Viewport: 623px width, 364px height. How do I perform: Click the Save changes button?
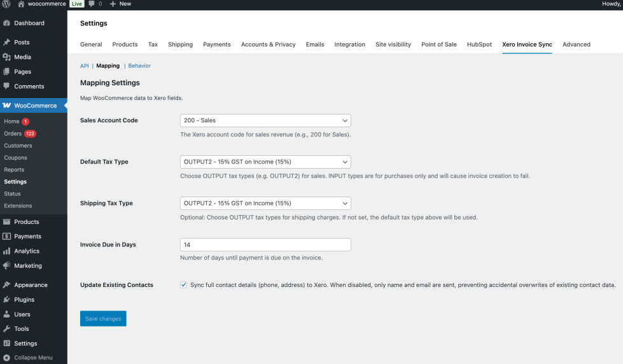click(x=103, y=319)
